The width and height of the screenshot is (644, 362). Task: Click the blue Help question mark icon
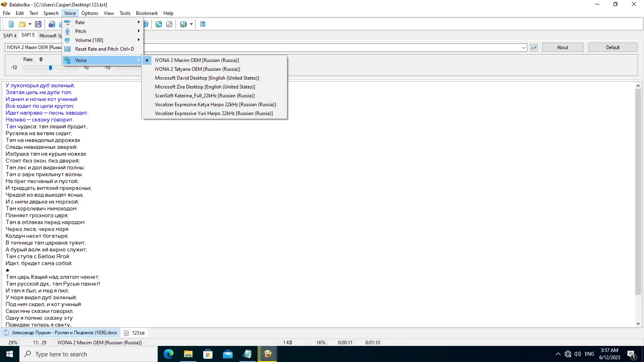(203, 24)
